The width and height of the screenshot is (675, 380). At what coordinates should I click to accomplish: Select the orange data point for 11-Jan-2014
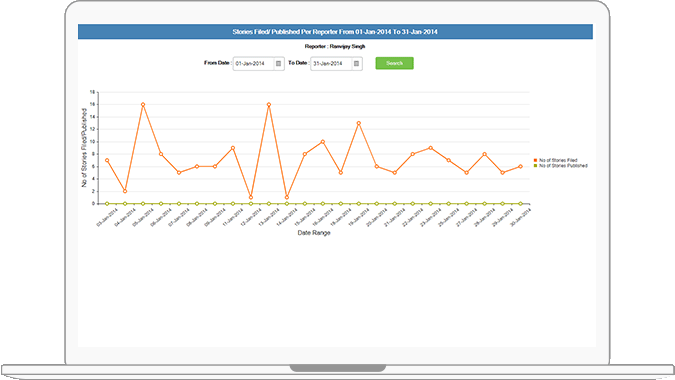pyautogui.click(x=233, y=148)
